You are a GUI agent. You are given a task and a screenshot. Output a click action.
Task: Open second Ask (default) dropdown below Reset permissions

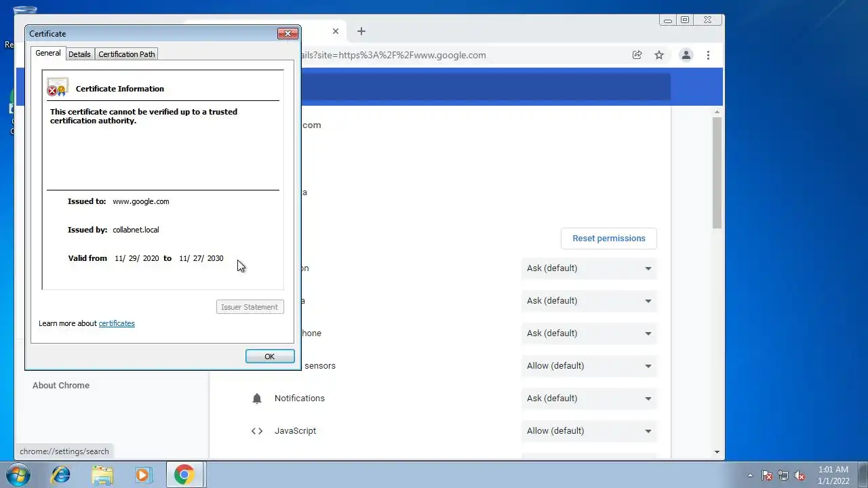pos(589,301)
